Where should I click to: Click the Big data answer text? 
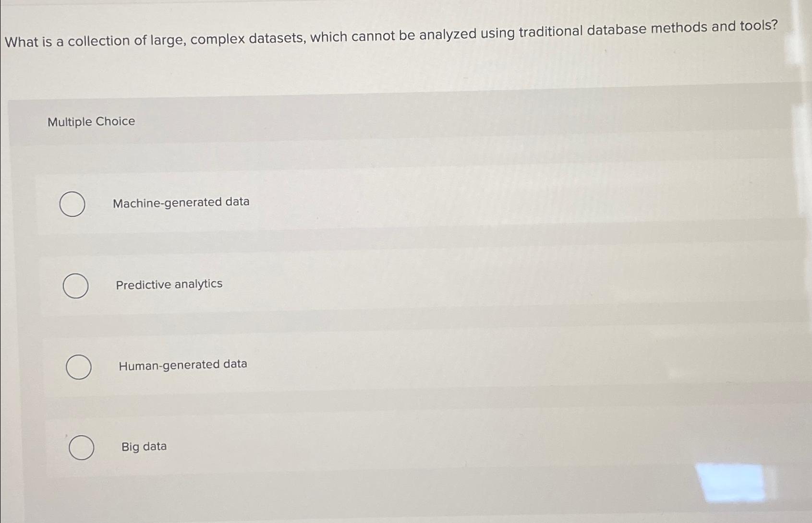pyautogui.click(x=143, y=446)
